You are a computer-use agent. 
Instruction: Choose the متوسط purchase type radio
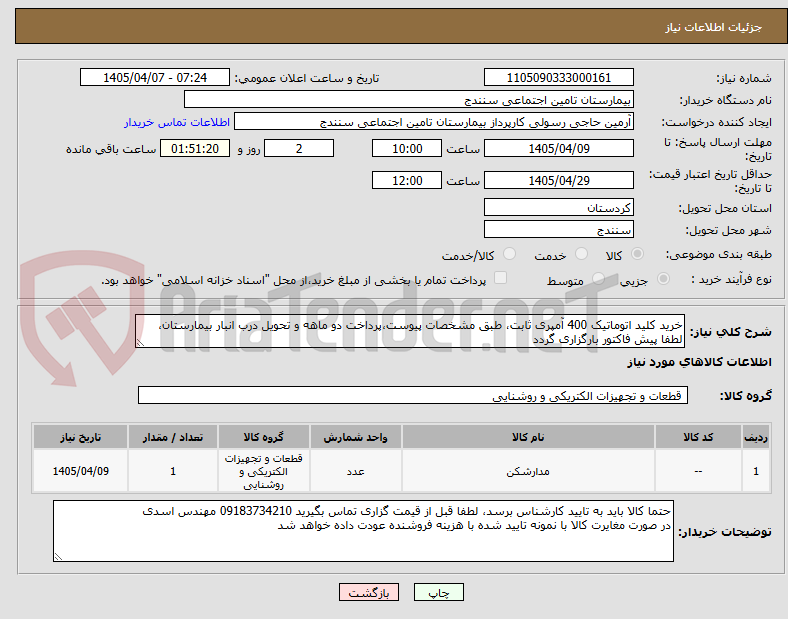tap(598, 279)
